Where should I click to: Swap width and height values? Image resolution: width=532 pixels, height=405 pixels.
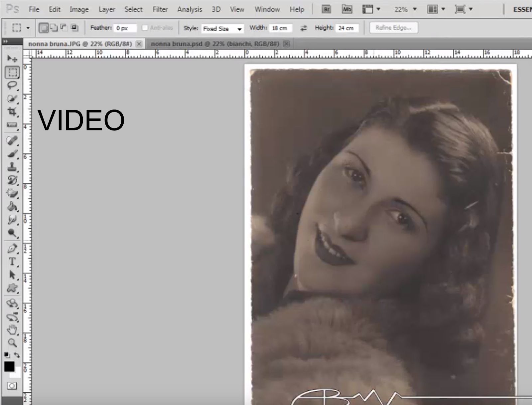(x=303, y=28)
